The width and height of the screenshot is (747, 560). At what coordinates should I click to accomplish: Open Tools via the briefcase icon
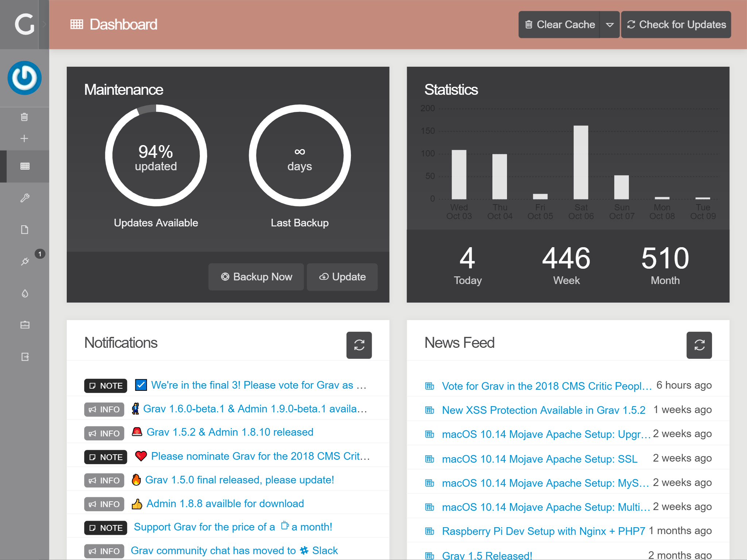pos(24,325)
